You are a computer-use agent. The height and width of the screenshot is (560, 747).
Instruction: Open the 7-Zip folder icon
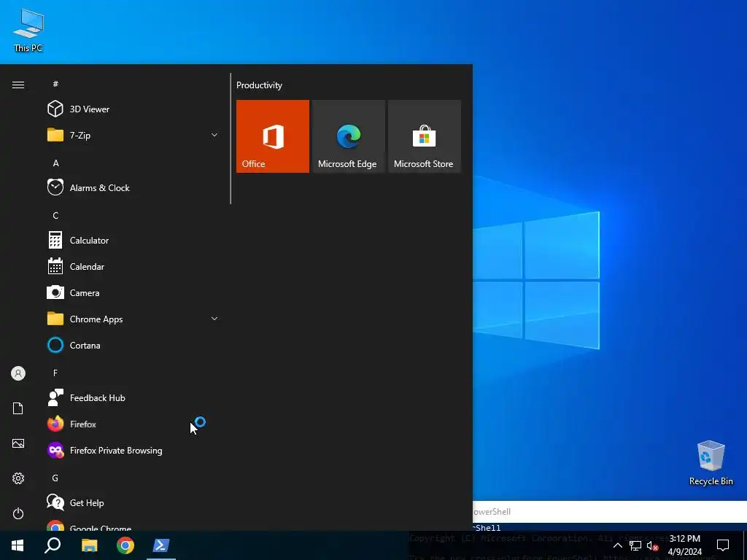(x=55, y=135)
